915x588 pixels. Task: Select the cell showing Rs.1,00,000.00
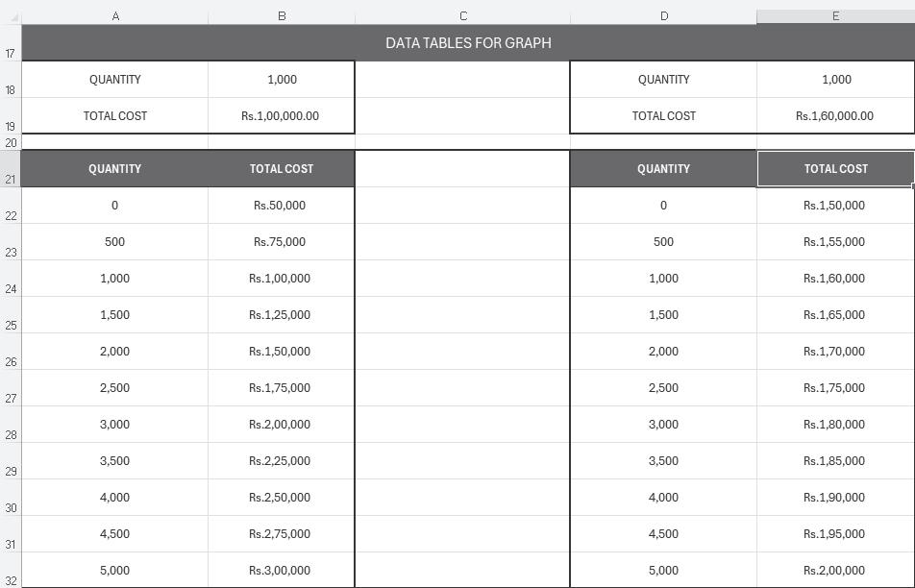point(281,116)
